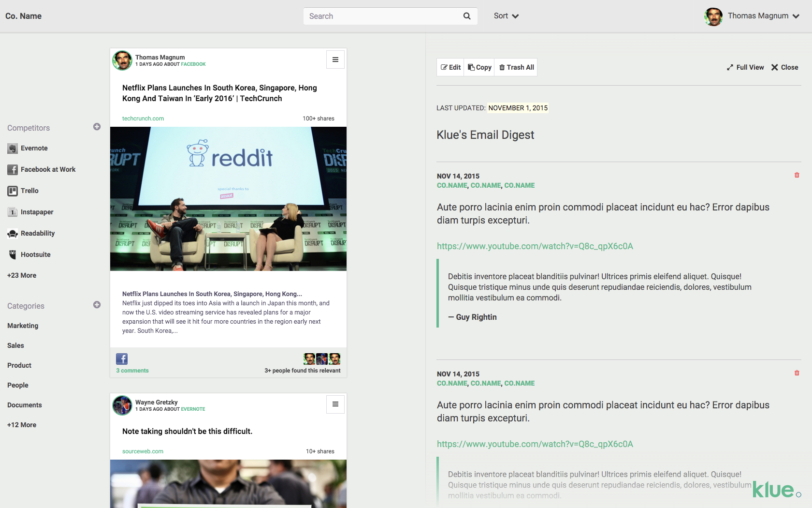Delete the second Nov 14 entry trash icon
Screen dimensions: 812x508
797,373
